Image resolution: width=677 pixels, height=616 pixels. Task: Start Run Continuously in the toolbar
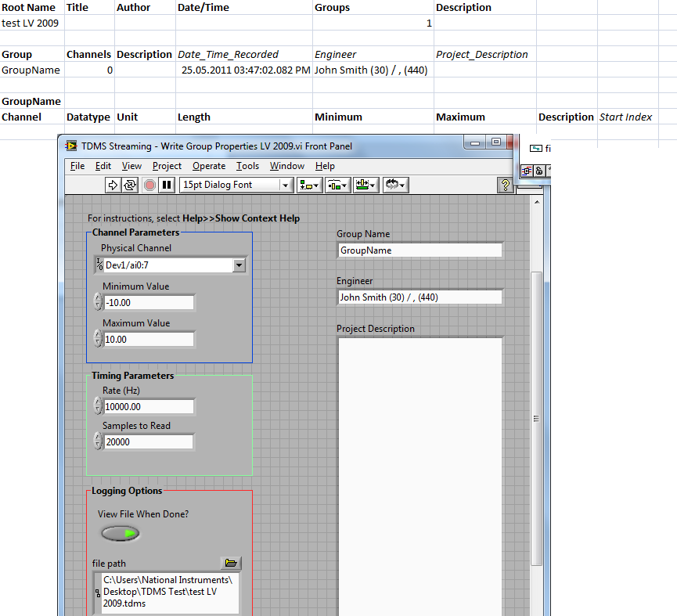pos(129,186)
